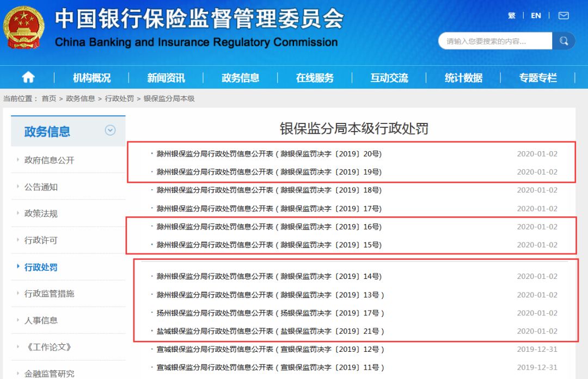Screen dimensions: 588x379
Task: Click 银保监分局本级 in the breadcrumb
Action: click(x=169, y=98)
